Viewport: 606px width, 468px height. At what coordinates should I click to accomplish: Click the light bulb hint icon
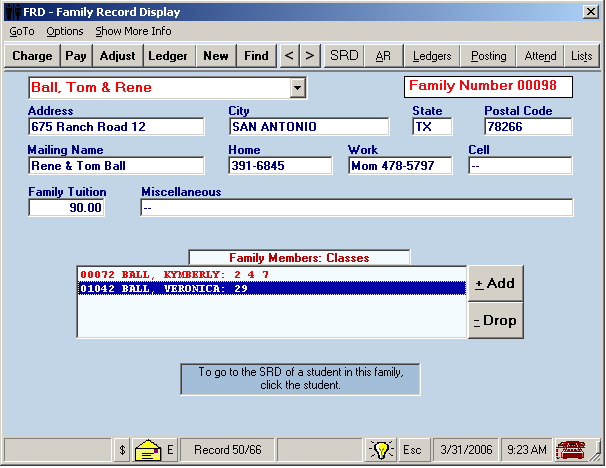point(381,450)
